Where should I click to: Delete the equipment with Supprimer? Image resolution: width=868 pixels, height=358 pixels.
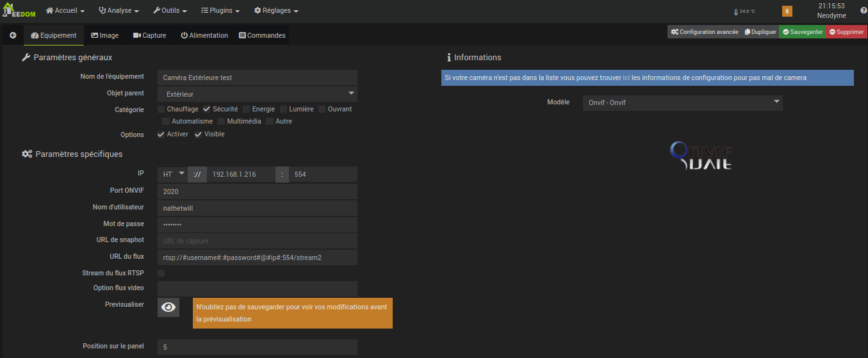(846, 32)
